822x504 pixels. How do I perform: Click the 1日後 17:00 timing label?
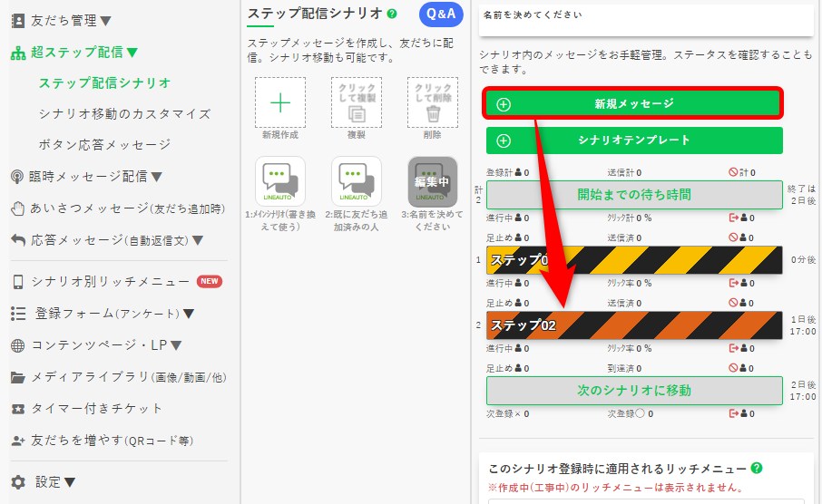(x=803, y=325)
